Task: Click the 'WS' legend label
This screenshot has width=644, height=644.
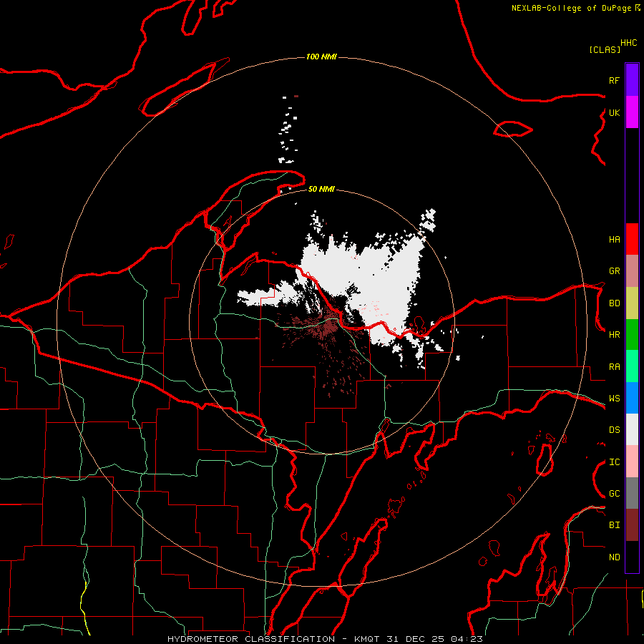Action: (x=614, y=399)
